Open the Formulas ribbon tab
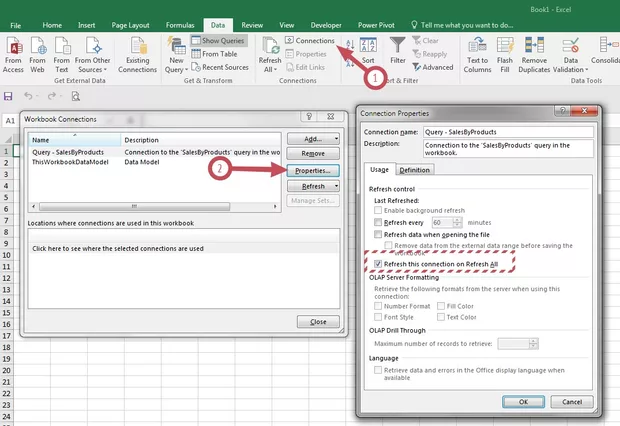Viewport: 620px width, 426px height. 180,22
